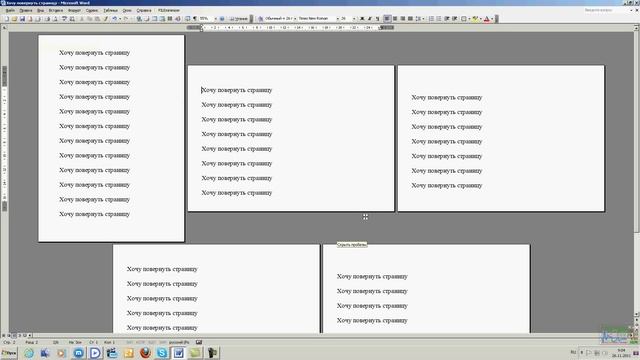Viewport: 640px width, 360px height.
Task: Click the language indicator in status bar
Action: point(179,342)
